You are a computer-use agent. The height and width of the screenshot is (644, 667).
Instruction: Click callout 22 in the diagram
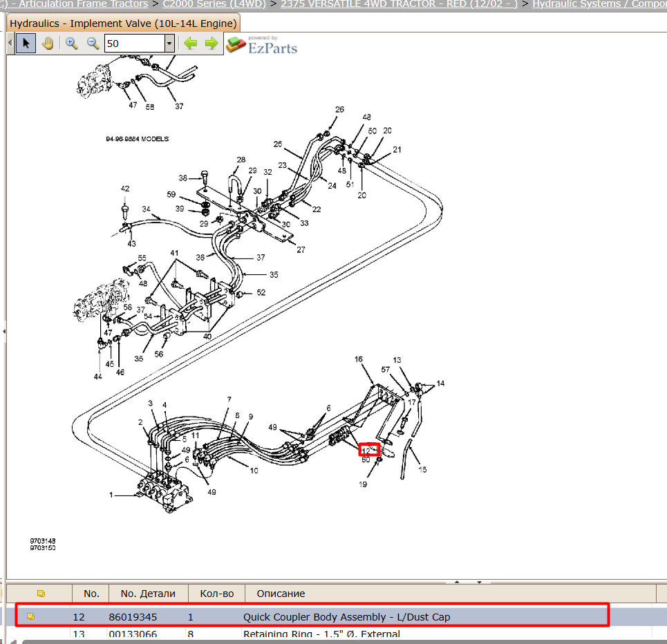[317, 209]
